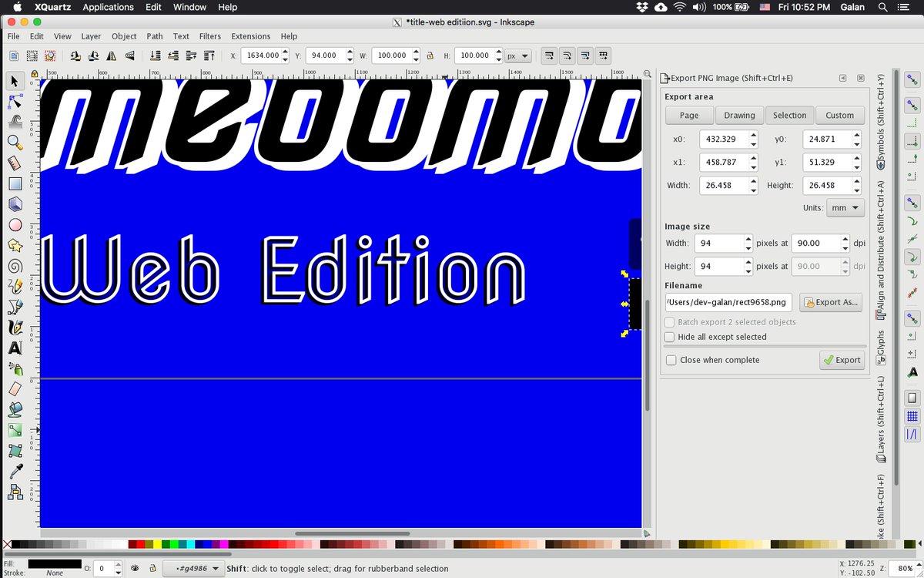924x578 pixels.
Task: Select the Eraser tool
Action: (15, 389)
